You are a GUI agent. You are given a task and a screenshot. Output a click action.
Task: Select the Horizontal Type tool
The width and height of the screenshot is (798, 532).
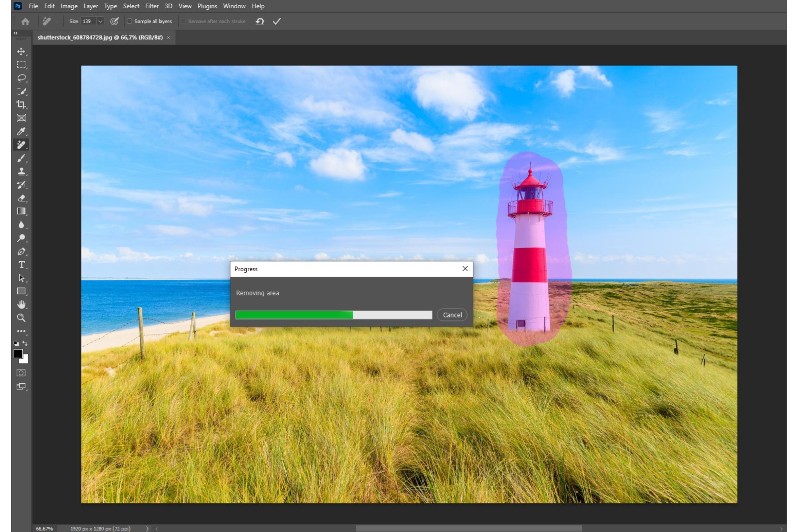[x=21, y=265]
